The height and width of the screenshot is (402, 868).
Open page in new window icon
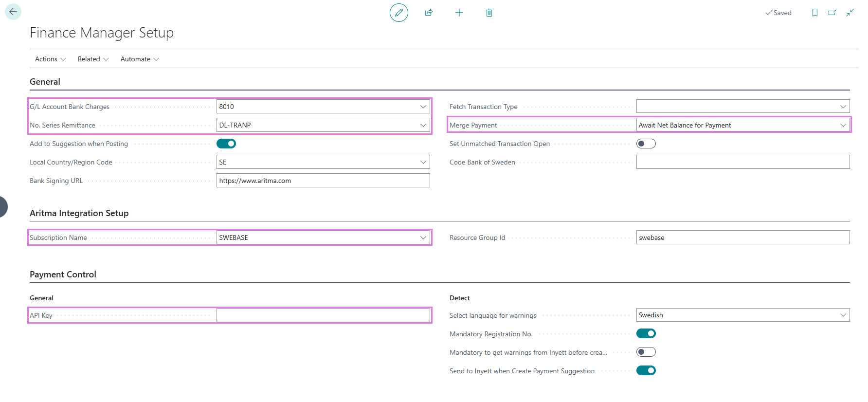point(832,13)
